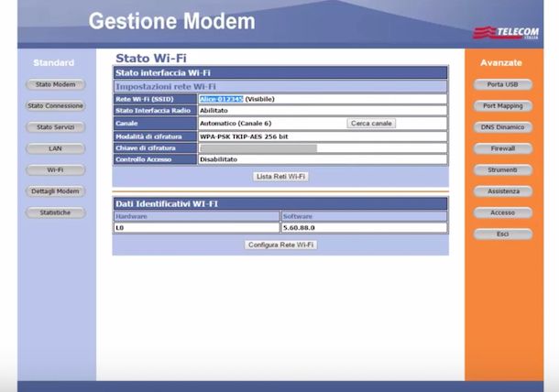The image size is (559, 392).
Task: Select Wi-Fi in Standard sidebar
Action: point(55,170)
